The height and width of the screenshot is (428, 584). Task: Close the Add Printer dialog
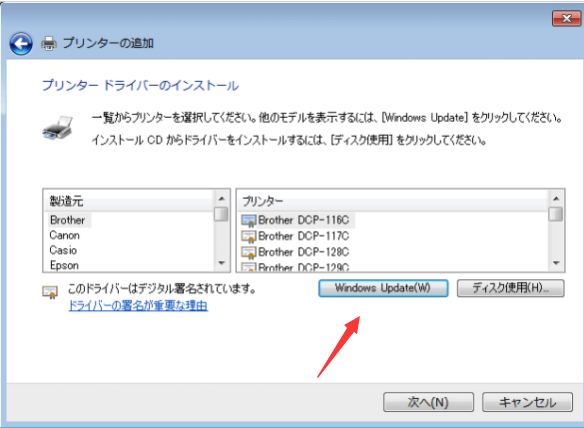tap(566, 18)
